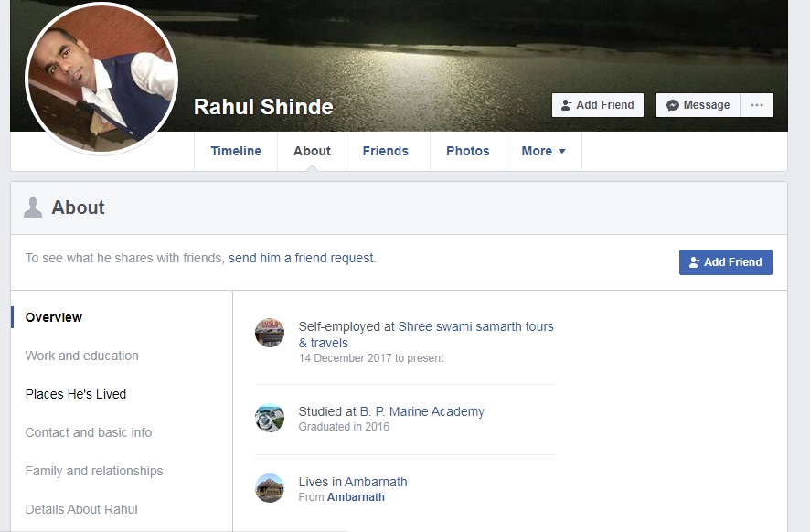The width and height of the screenshot is (810, 532).
Task: Click Add Friend button on cover photo
Action: pyautogui.click(x=598, y=105)
